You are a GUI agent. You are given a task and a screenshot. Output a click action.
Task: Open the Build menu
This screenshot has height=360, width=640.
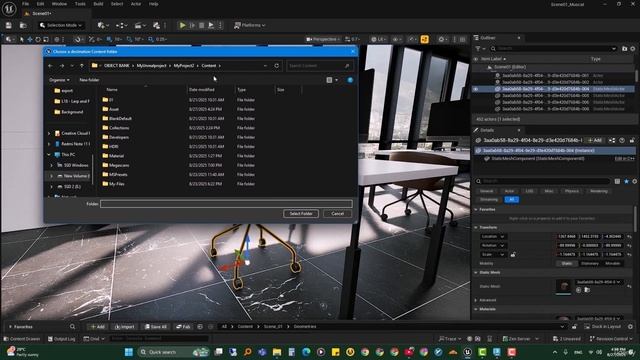coord(98,4)
